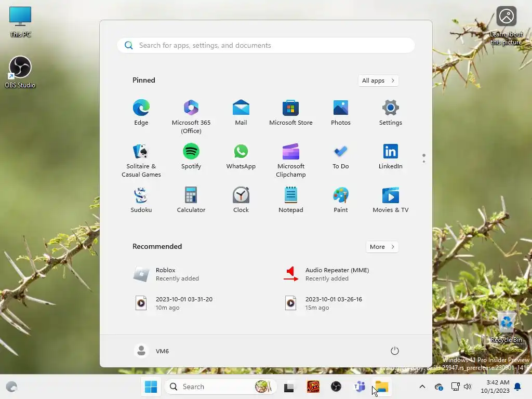Viewport: 532px width, 399px height.
Task: Click the power button
Action: [x=395, y=351]
